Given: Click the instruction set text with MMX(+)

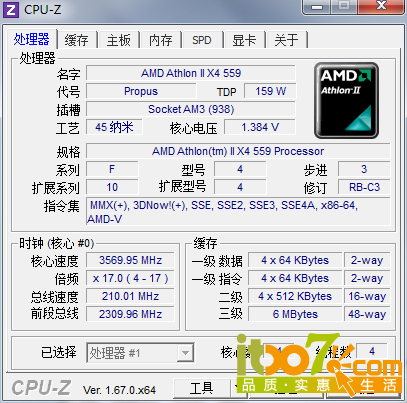Looking at the screenshot, I should tap(238, 212).
